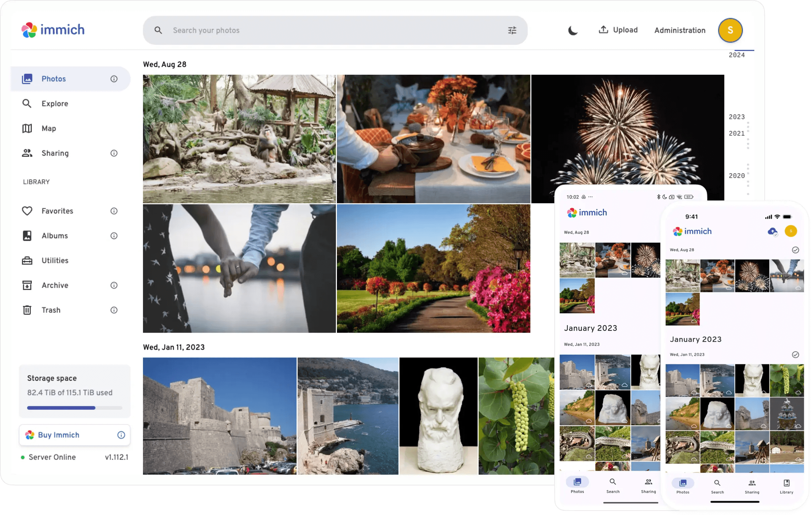Check the Jan 11, 2023 group select circle
This screenshot has width=812, height=523.
[795, 355]
